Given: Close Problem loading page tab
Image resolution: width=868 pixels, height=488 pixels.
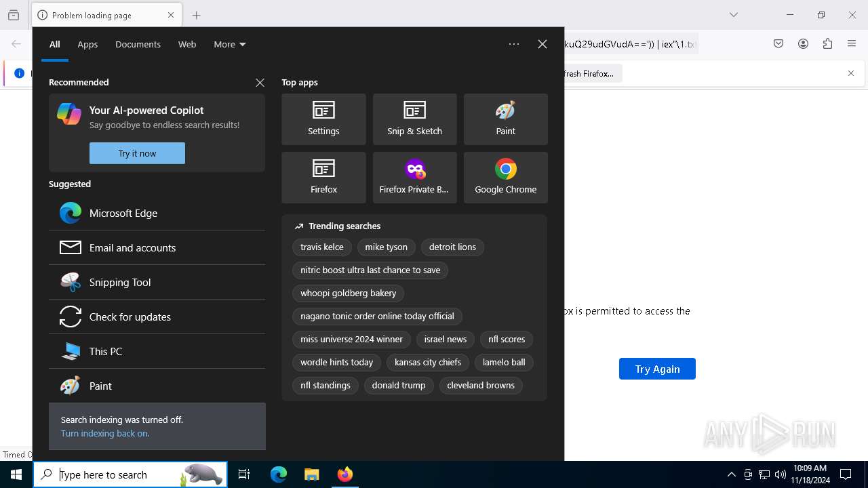Looking at the screenshot, I should 171,15.
